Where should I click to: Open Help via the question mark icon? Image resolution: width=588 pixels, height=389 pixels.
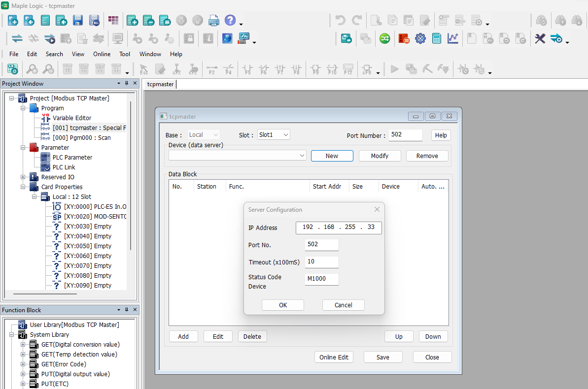(230, 20)
